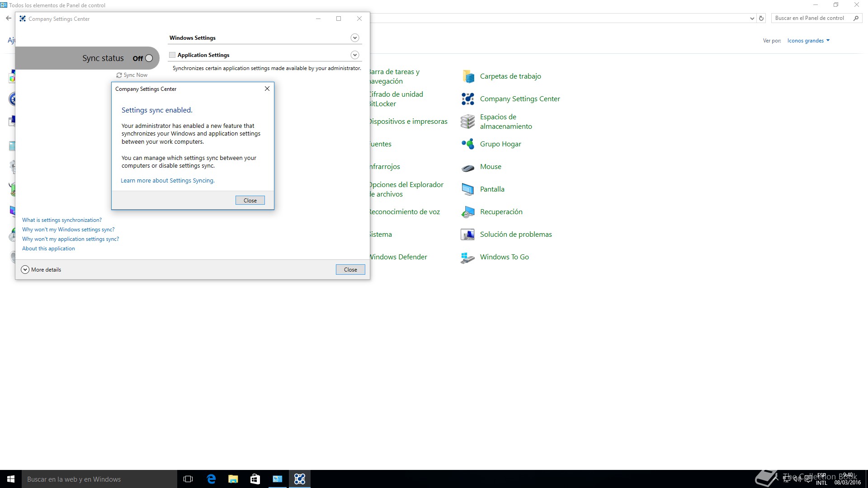868x488 pixels.
Task: Go back in Control Panel window
Action: pyautogui.click(x=9, y=19)
